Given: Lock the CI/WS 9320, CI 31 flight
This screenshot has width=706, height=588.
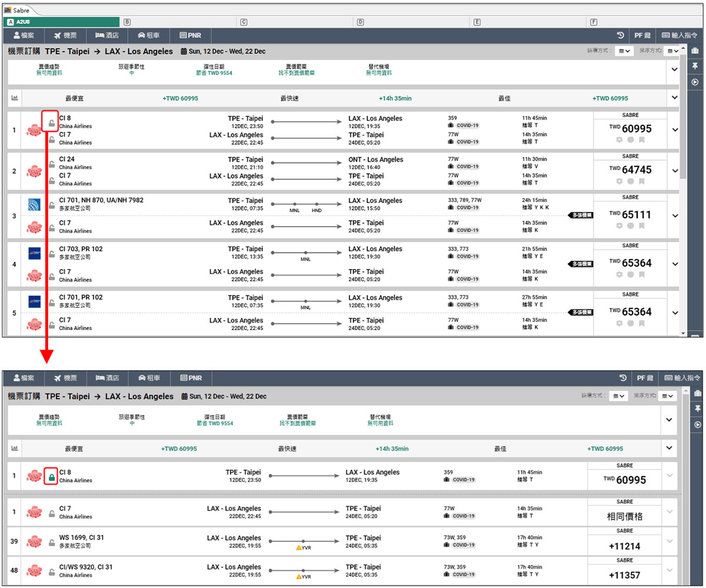Looking at the screenshot, I should point(52,572).
